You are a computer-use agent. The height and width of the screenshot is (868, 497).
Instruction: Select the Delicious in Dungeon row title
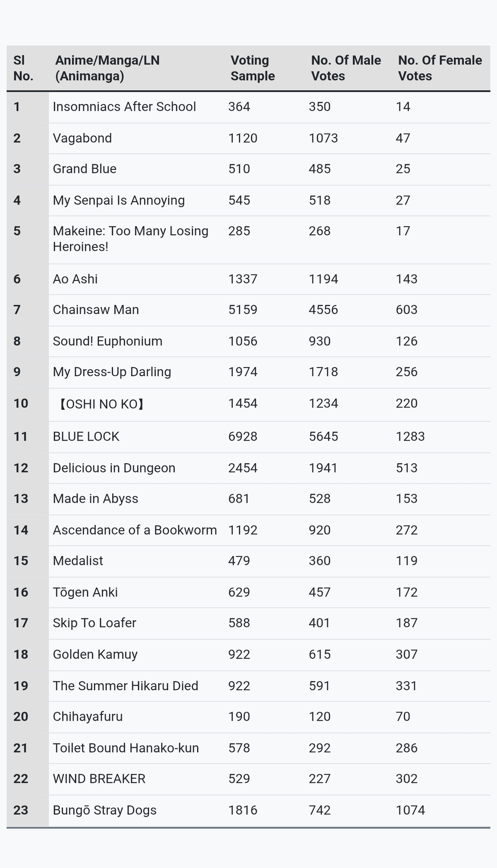tap(114, 468)
